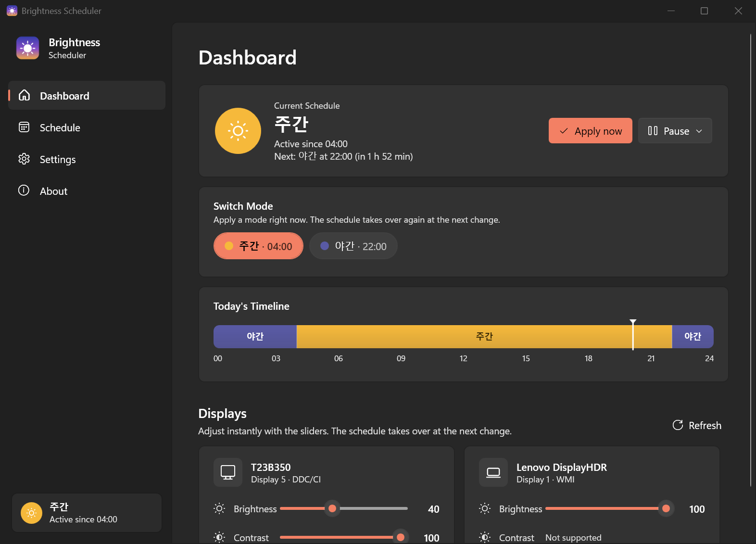Click the last 야간 timeline segment
This screenshot has width=756, height=544.
693,337
